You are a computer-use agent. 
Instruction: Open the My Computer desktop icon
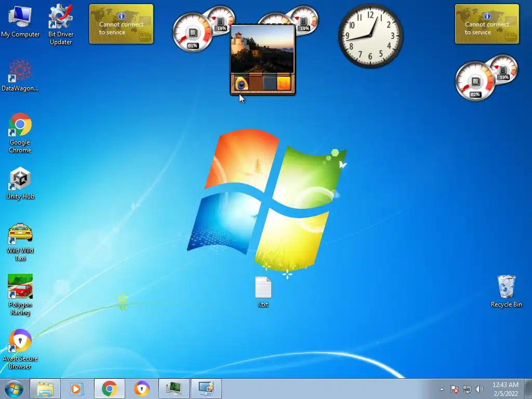20,21
